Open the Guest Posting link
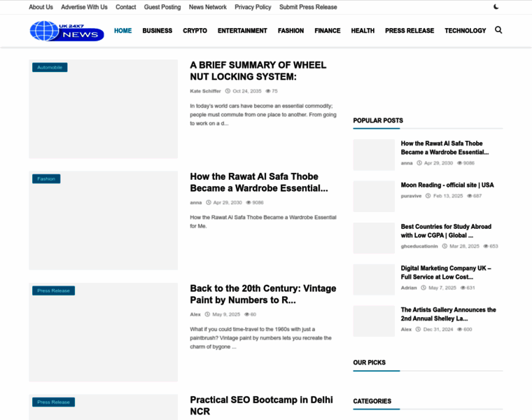 coord(162,7)
